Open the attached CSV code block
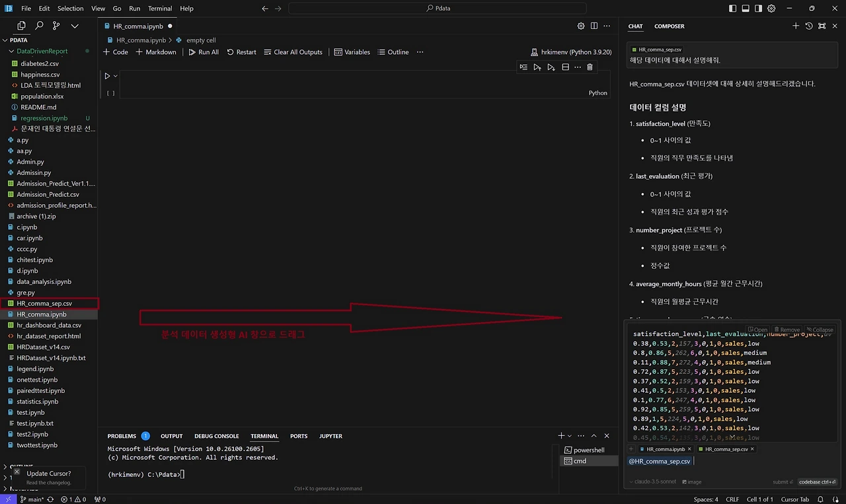 tap(757, 330)
